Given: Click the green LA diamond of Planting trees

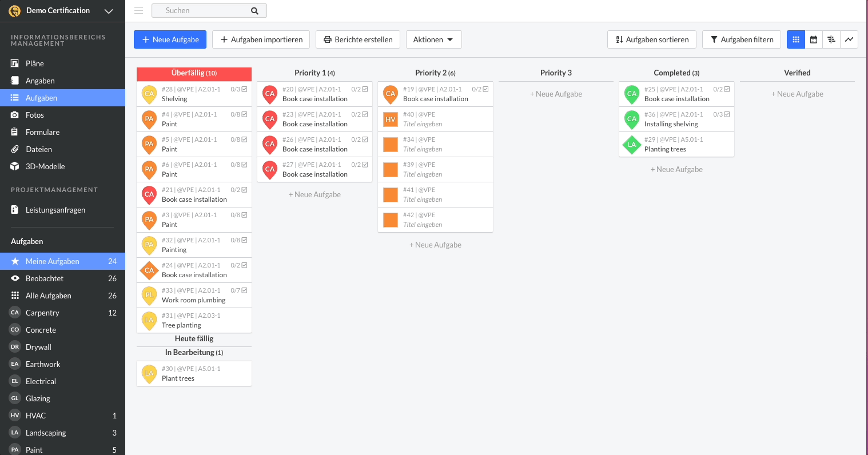Looking at the screenshot, I should tap(632, 145).
